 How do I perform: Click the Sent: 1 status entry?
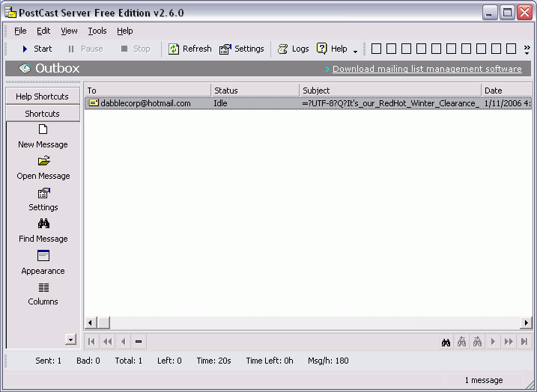pos(48,361)
